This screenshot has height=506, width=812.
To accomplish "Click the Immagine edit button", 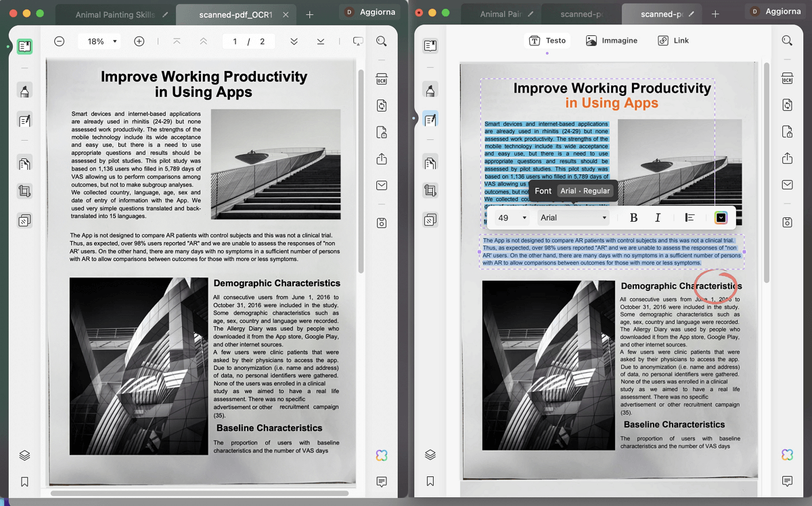I will click(611, 41).
